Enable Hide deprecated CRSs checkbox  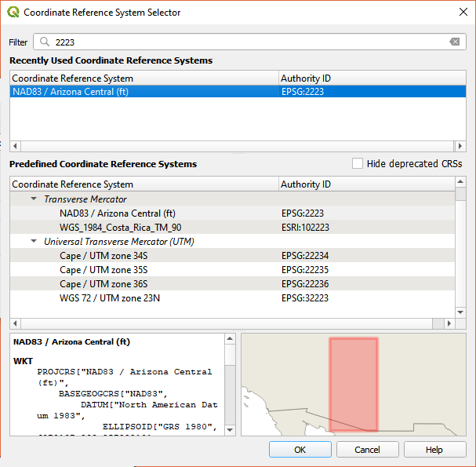point(358,164)
